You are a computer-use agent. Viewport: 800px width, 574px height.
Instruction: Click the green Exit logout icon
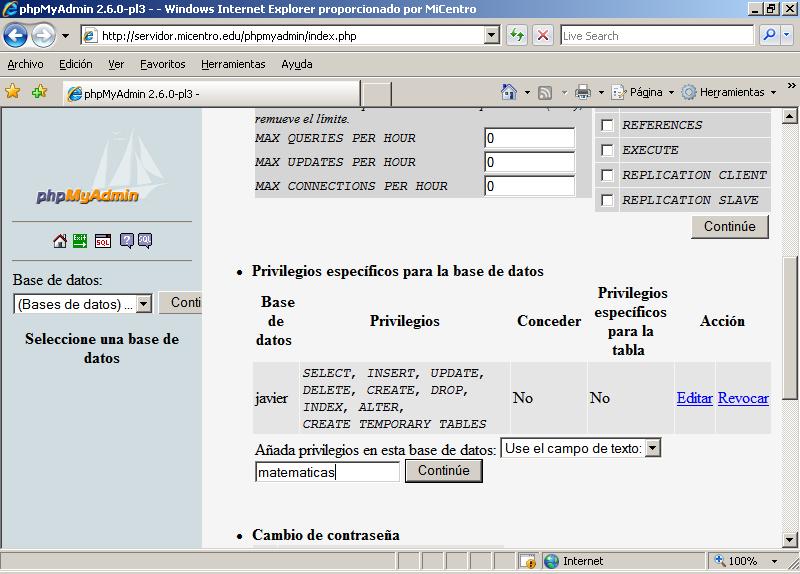[x=80, y=241]
